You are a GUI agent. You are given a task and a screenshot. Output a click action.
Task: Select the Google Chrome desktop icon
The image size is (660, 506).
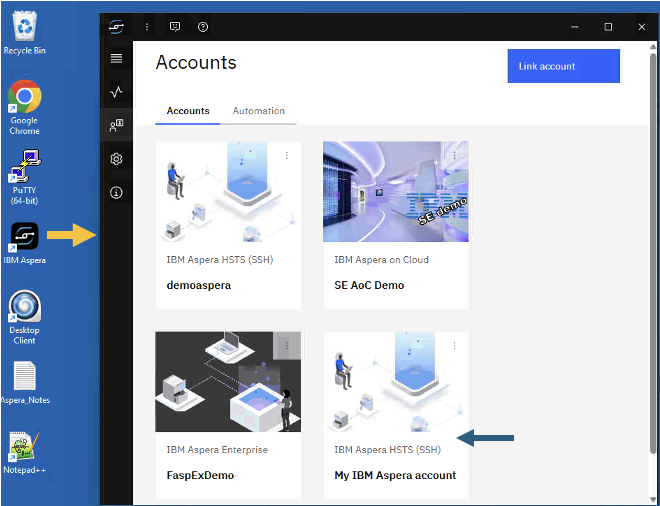(24, 107)
